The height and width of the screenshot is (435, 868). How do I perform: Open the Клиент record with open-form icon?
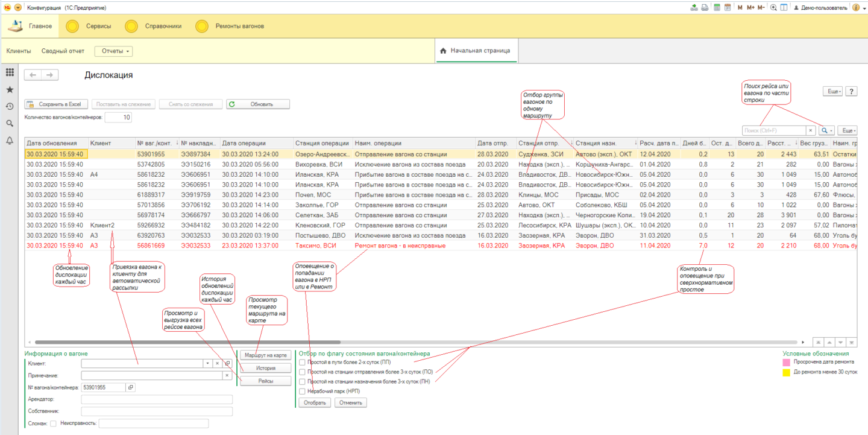(227, 363)
